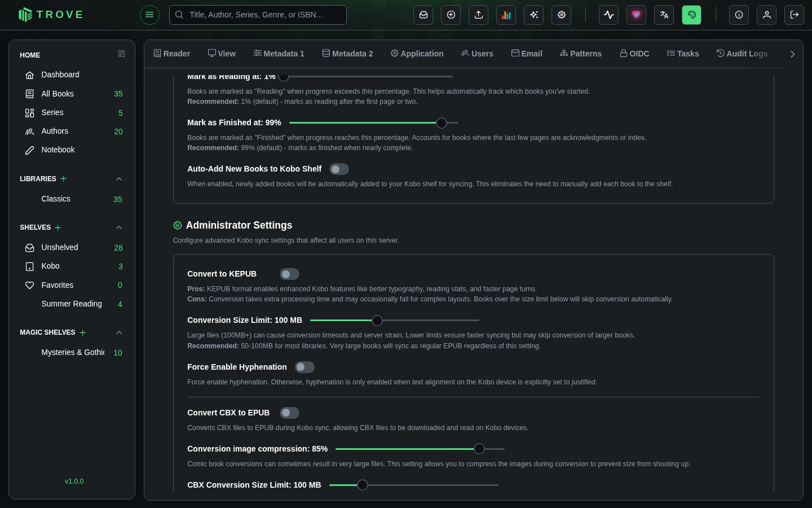Click the activity pulse icon
Viewport: 812px width, 508px height.
pyautogui.click(x=609, y=15)
